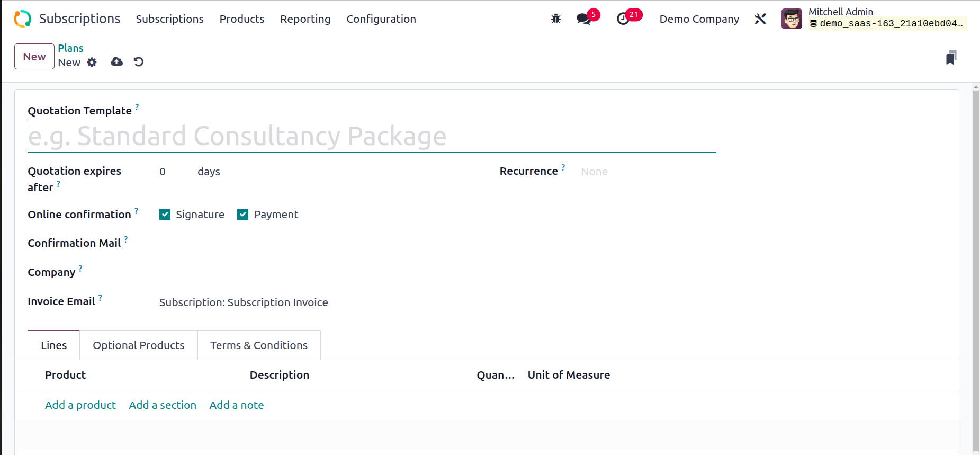The width and height of the screenshot is (980, 455).
Task: Click the Odoo Subscriptions app logo
Action: click(x=23, y=19)
